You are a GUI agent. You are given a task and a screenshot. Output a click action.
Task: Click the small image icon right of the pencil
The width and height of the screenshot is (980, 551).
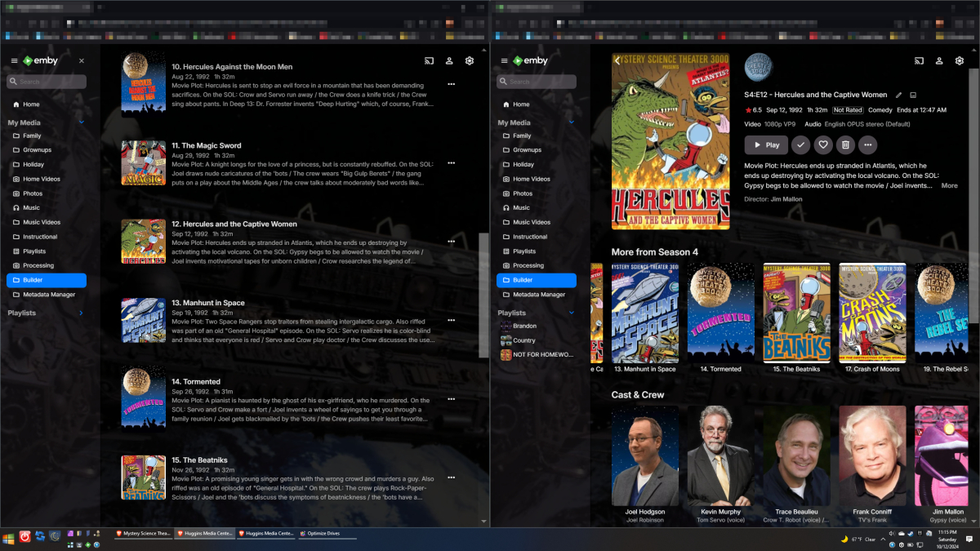913,95
